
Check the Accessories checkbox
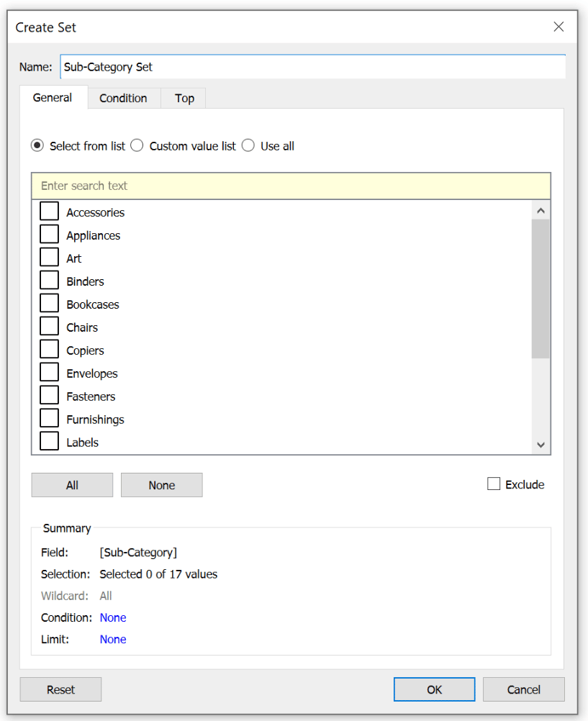(49, 211)
